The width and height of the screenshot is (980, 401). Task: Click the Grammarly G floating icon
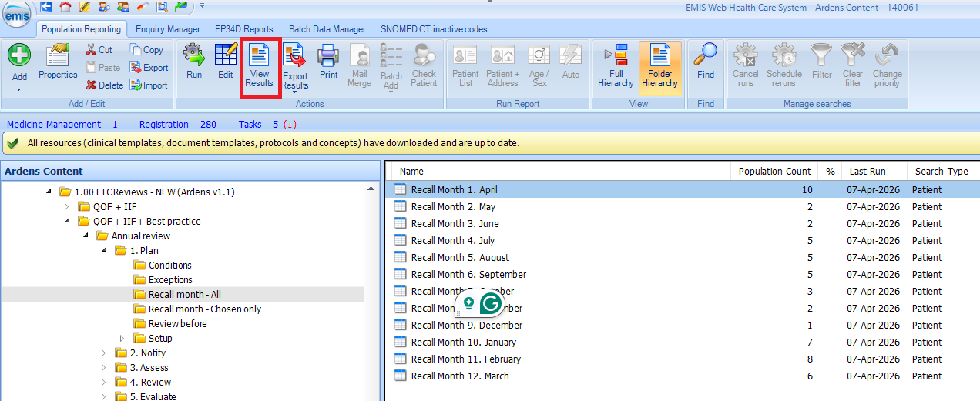(491, 303)
